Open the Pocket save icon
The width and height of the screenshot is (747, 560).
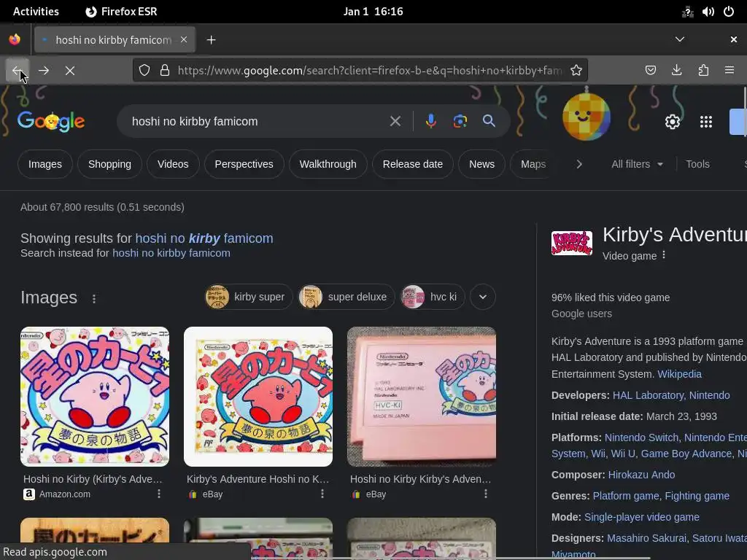click(650, 71)
